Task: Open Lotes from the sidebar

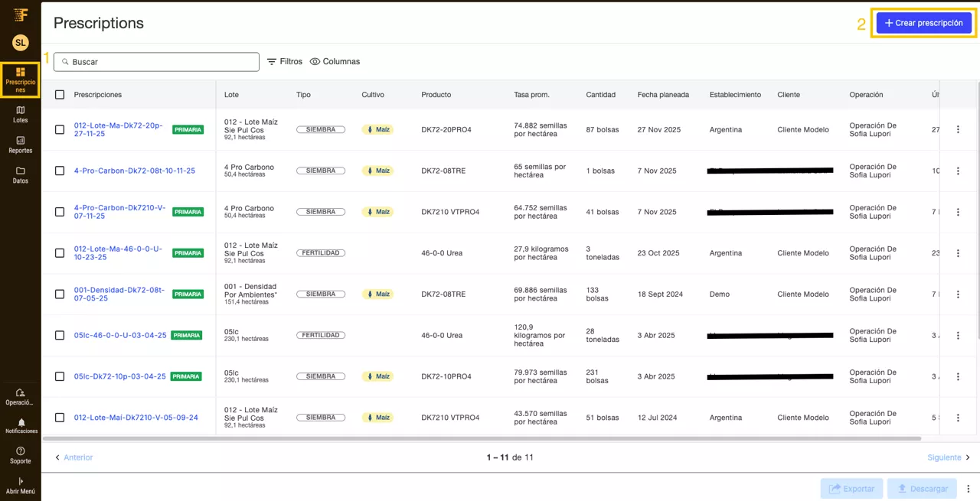Action: [21, 115]
